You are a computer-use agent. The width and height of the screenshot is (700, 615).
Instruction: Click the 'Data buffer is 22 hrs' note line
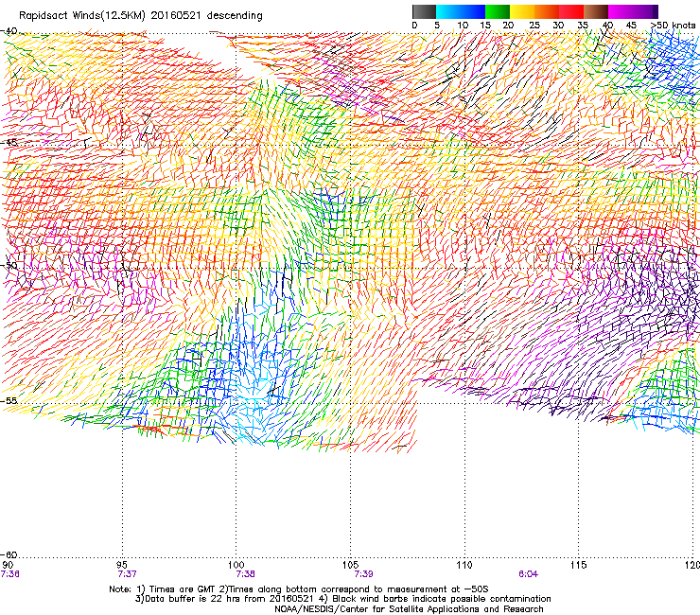pos(342,599)
